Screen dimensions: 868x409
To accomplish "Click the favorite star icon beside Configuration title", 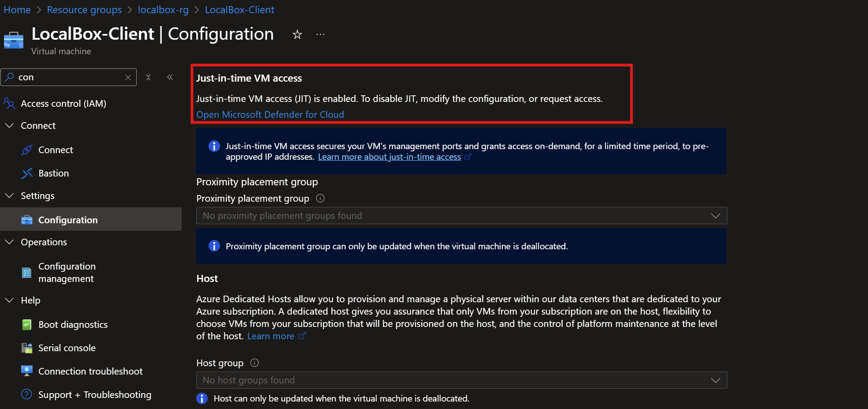I will [x=297, y=34].
